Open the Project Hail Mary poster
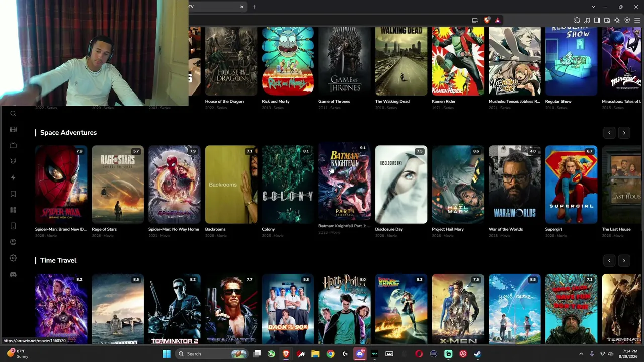The image size is (644, 362). pos(458,185)
